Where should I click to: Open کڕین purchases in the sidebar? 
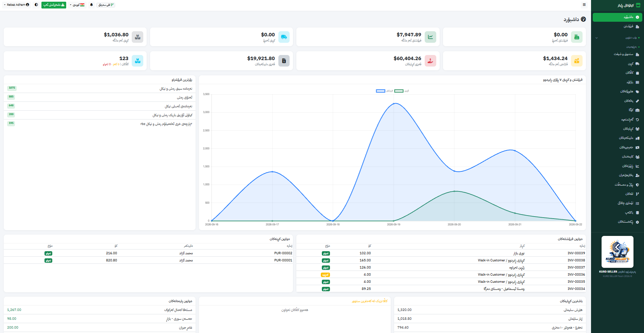click(x=617, y=63)
